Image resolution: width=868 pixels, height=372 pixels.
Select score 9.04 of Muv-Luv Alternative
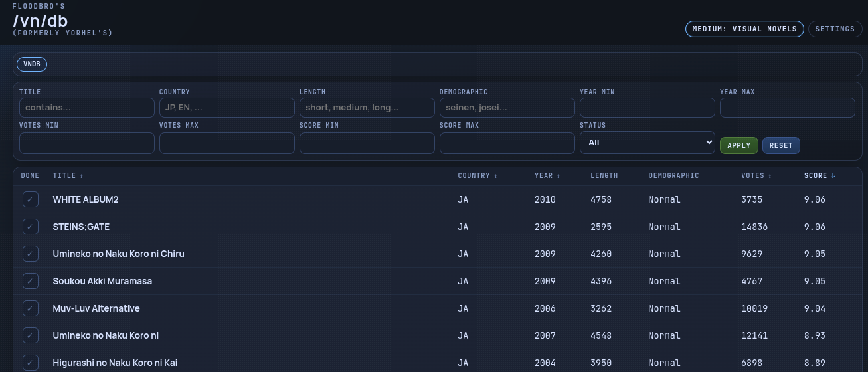[815, 308]
